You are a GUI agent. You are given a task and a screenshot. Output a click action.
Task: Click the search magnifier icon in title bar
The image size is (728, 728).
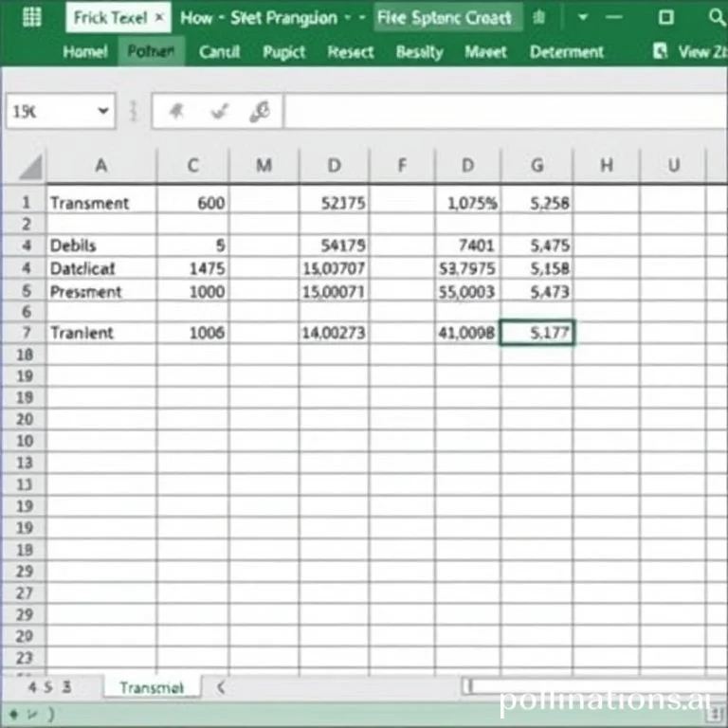(x=715, y=17)
